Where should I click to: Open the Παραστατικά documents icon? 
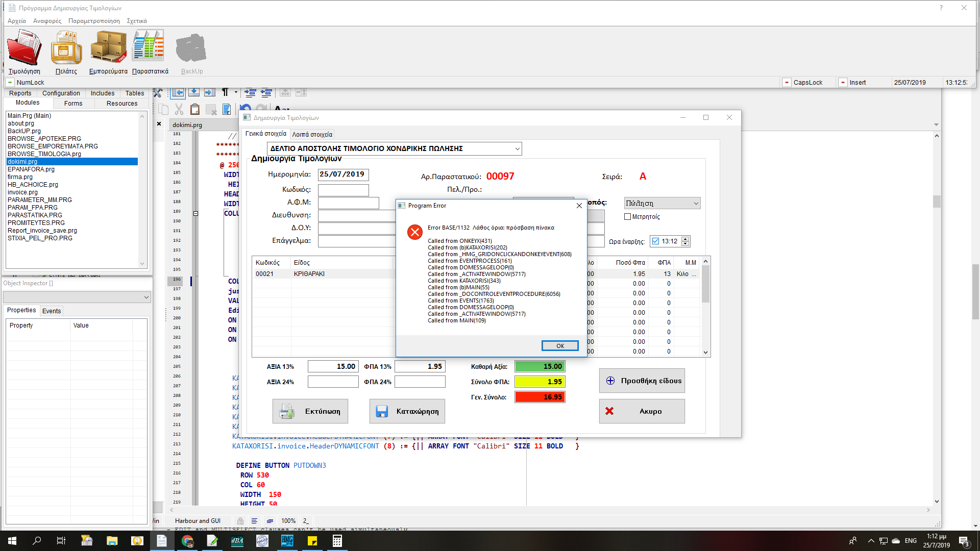(x=150, y=52)
